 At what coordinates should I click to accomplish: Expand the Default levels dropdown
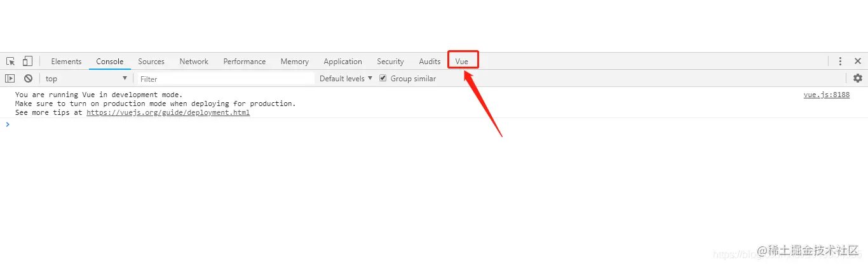pos(346,79)
